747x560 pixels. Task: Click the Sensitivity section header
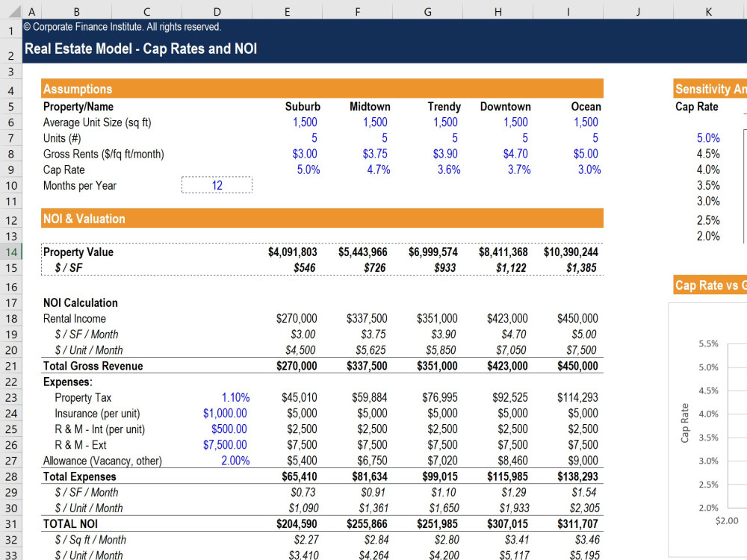tap(710, 89)
